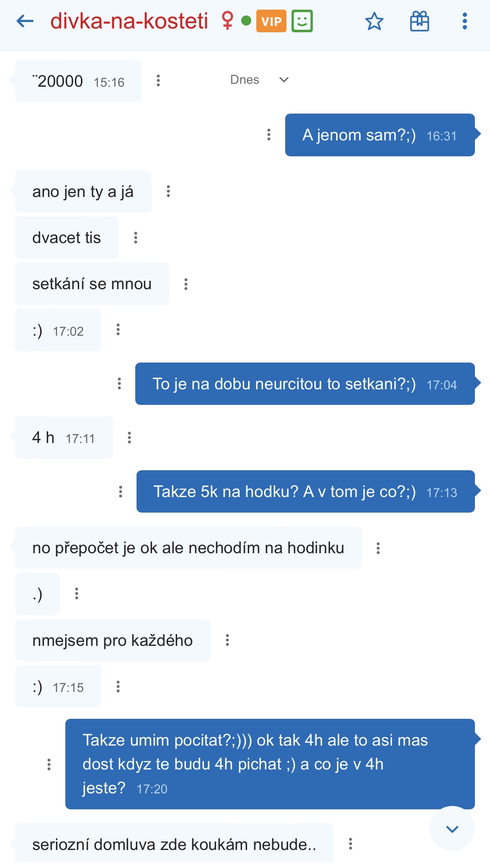This screenshot has height=868, width=490.
Task: Open message menu for "setkání se mnou"
Action: [x=186, y=284]
